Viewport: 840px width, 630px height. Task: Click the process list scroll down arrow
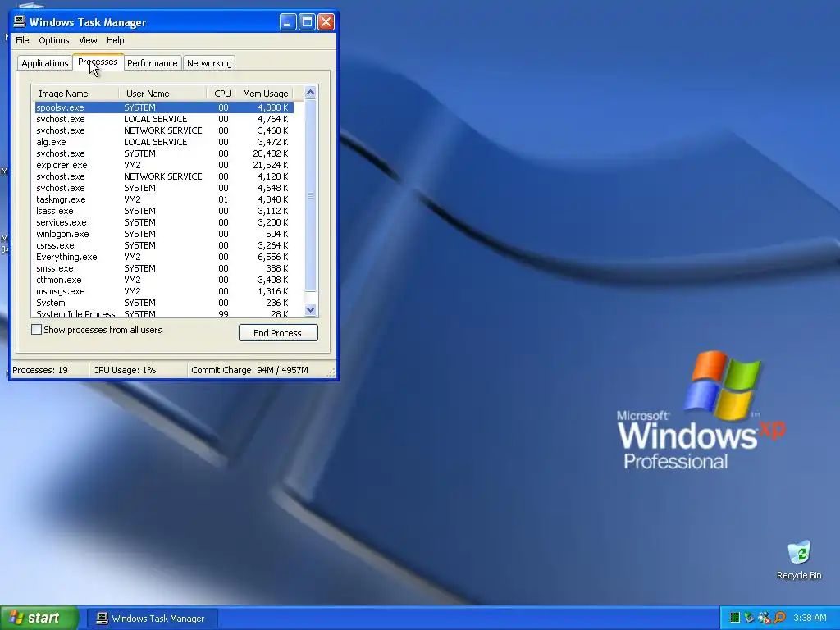click(311, 309)
